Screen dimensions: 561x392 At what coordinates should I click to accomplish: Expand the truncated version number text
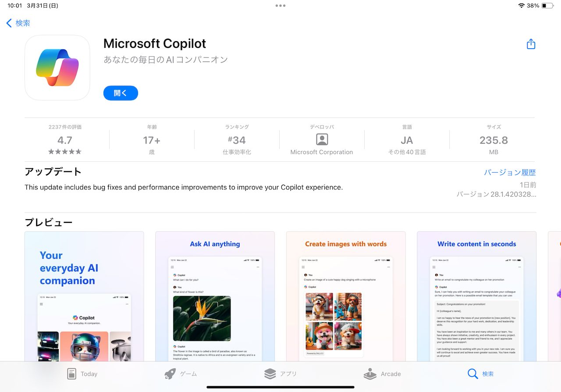(496, 194)
